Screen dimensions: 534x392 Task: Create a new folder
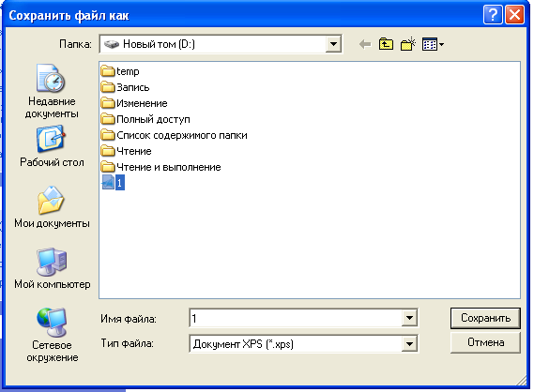tap(408, 44)
